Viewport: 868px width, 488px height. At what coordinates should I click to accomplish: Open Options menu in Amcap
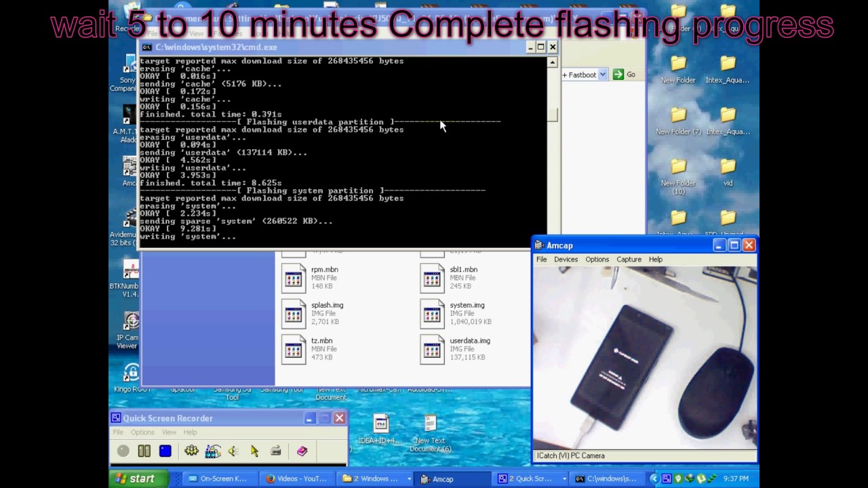[x=597, y=259]
